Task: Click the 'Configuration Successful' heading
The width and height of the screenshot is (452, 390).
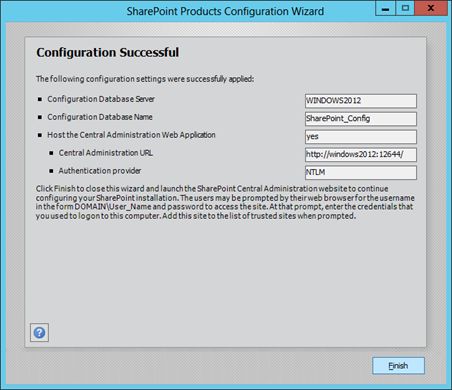Action: click(x=108, y=53)
